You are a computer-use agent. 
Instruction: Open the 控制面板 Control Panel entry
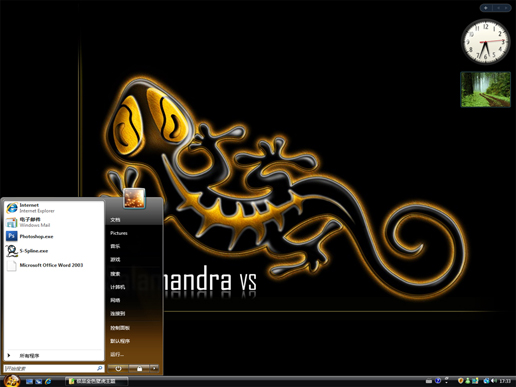pyautogui.click(x=120, y=328)
